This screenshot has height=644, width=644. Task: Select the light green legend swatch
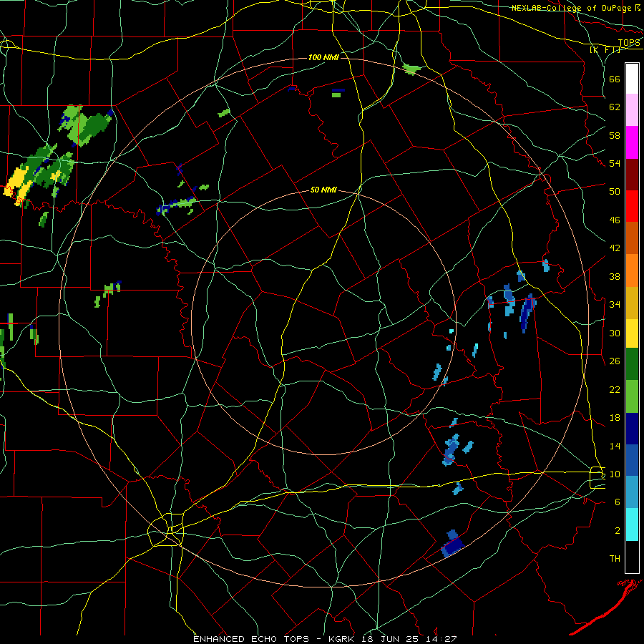coord(632,396)
